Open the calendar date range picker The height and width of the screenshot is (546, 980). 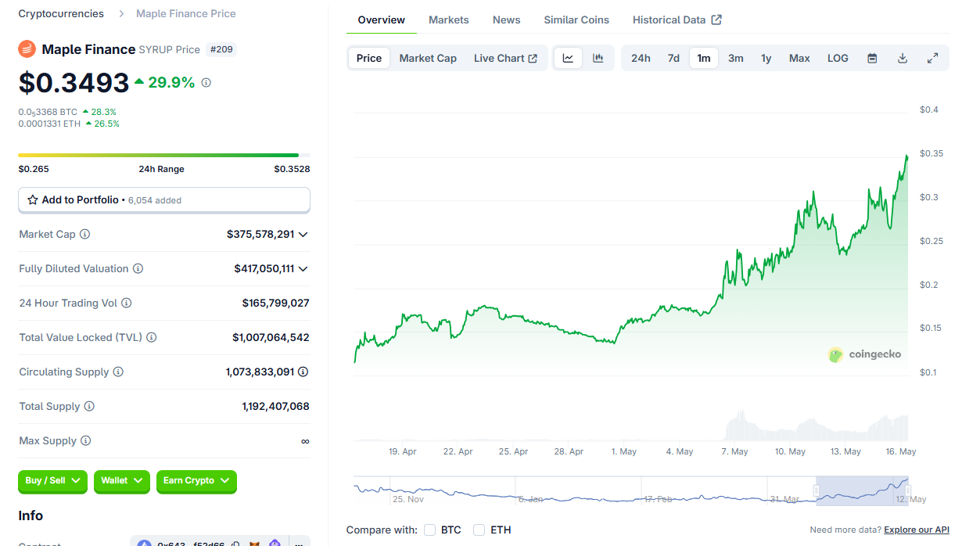[872, 58]
